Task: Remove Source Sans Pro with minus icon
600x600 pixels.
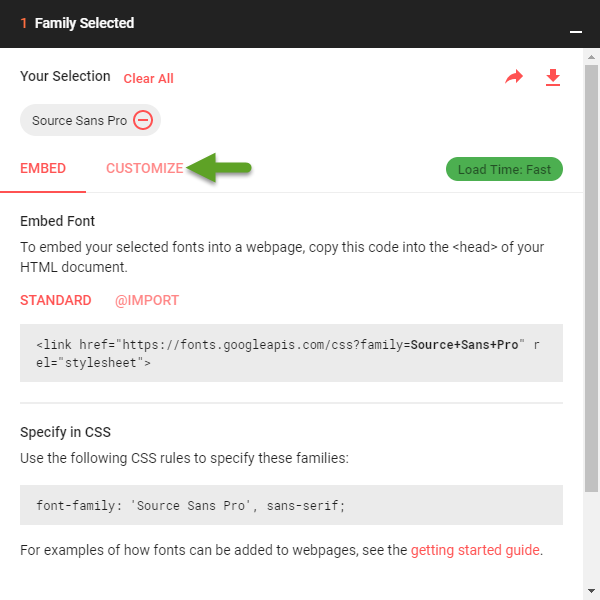Action: 143,120
